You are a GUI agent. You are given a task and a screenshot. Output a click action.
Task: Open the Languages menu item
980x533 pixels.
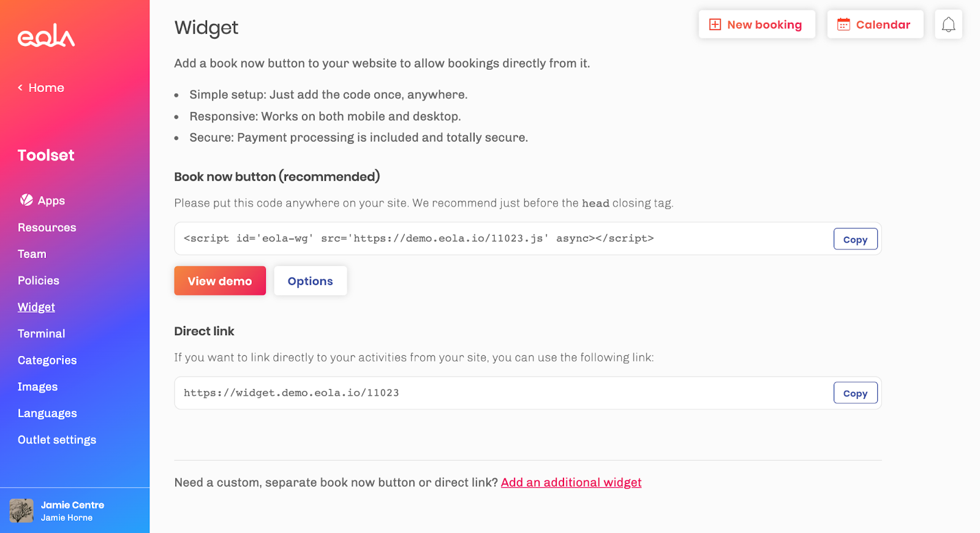point(47,413)
